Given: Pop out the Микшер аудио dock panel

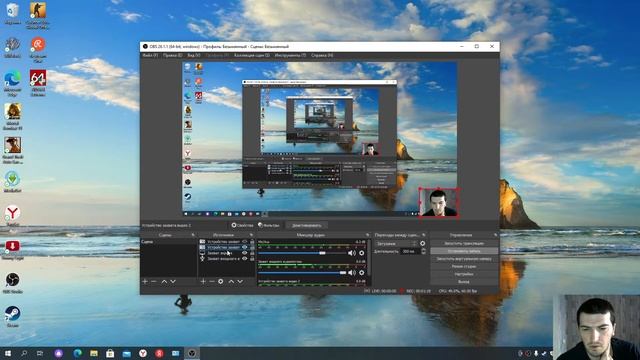Looking at the screenshot, I should coord(367,235).
